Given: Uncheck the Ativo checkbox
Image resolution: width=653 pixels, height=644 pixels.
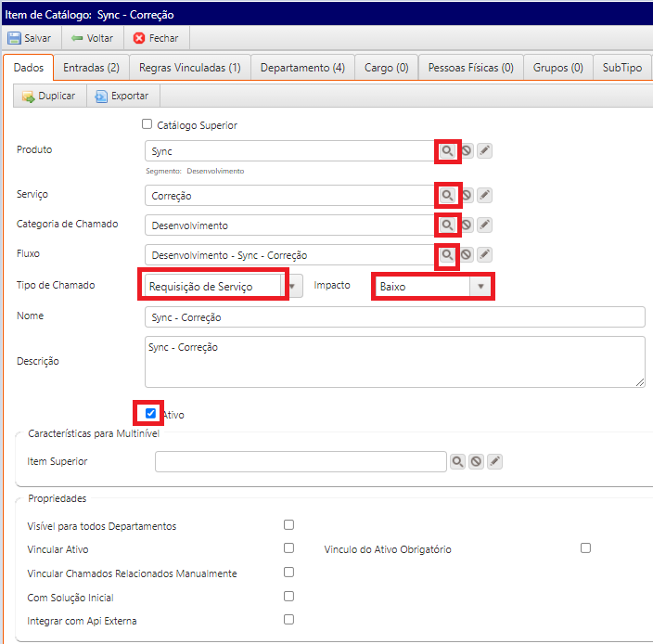Looking at the screenshot, I should pos(151,414).
